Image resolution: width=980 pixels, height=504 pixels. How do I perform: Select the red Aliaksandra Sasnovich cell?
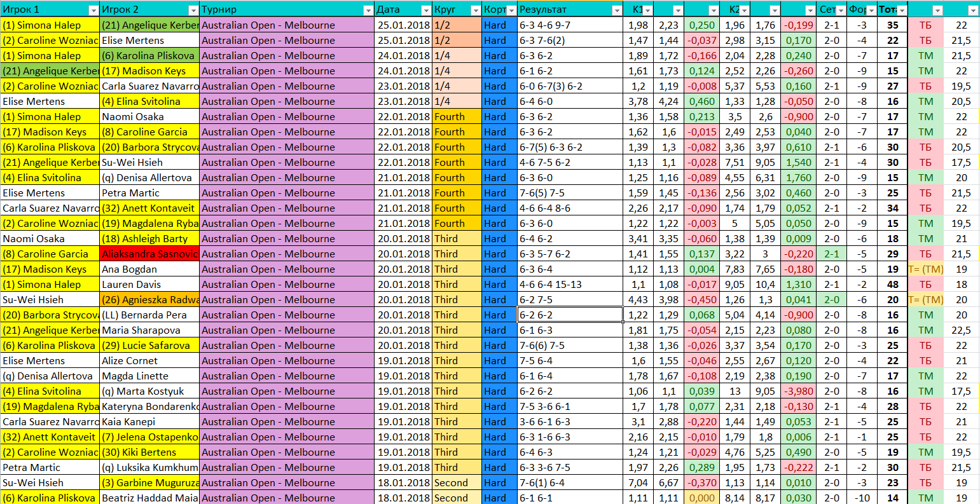click(149, 254)
